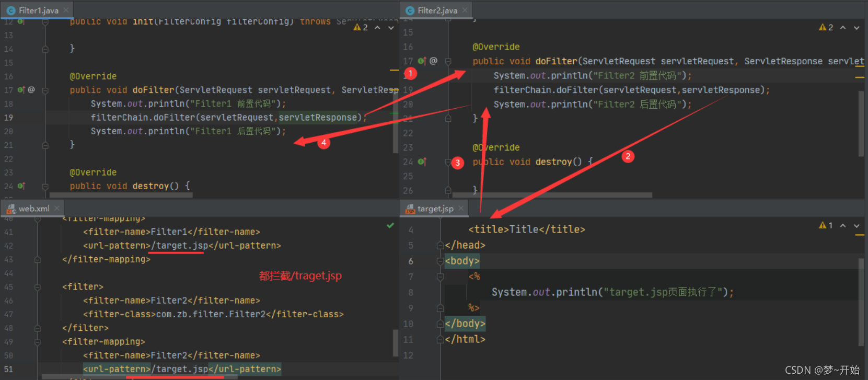Click Filter1 line 24 destroy override gutter icon
The height and width of the screenshot is (380, 868).
pos(21,186)
